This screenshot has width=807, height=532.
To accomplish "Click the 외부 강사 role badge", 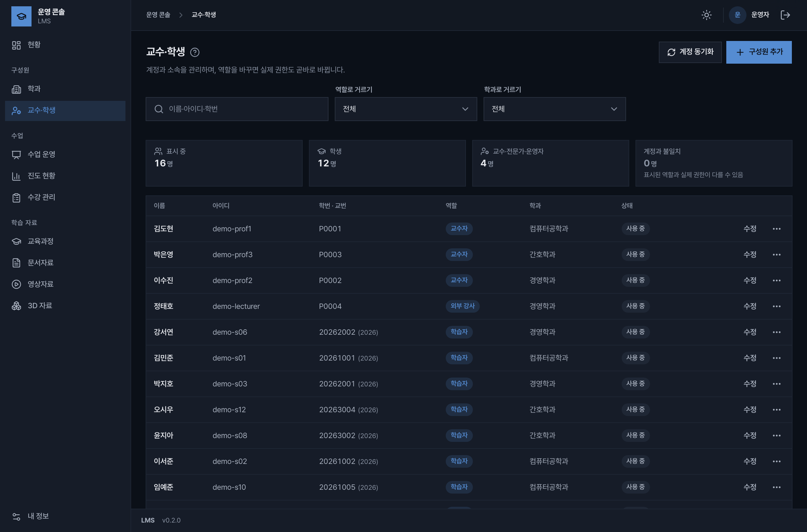I will 462,306.
